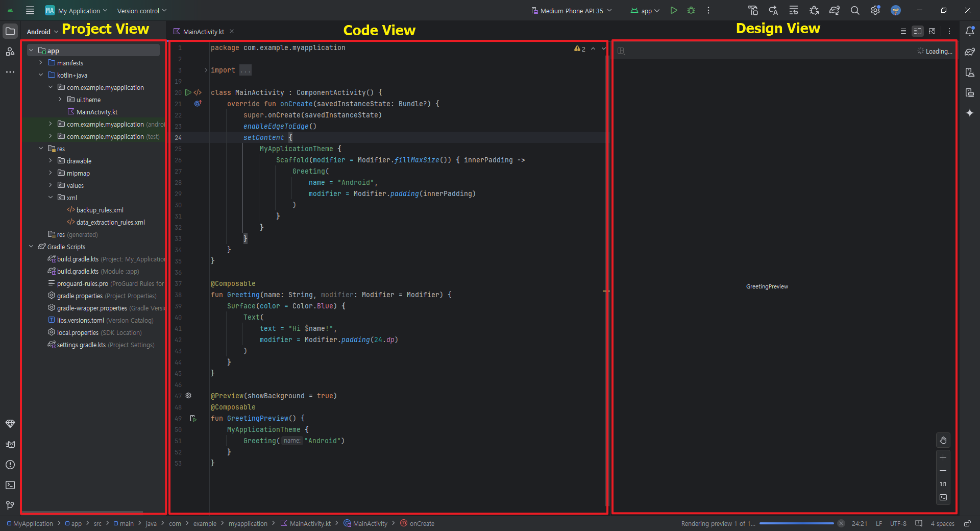
Task: Open the account avatar profile
Action: click(x=896, y=10)
